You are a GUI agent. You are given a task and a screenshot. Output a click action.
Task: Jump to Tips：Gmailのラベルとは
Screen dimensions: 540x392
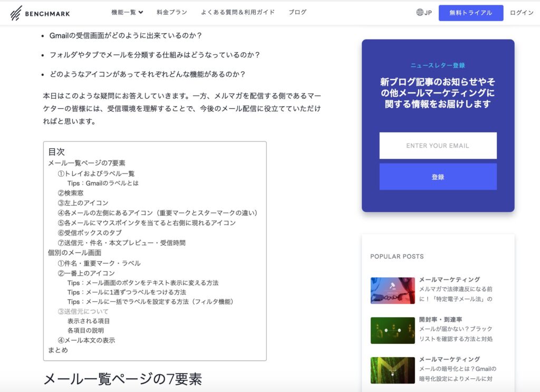103,183
